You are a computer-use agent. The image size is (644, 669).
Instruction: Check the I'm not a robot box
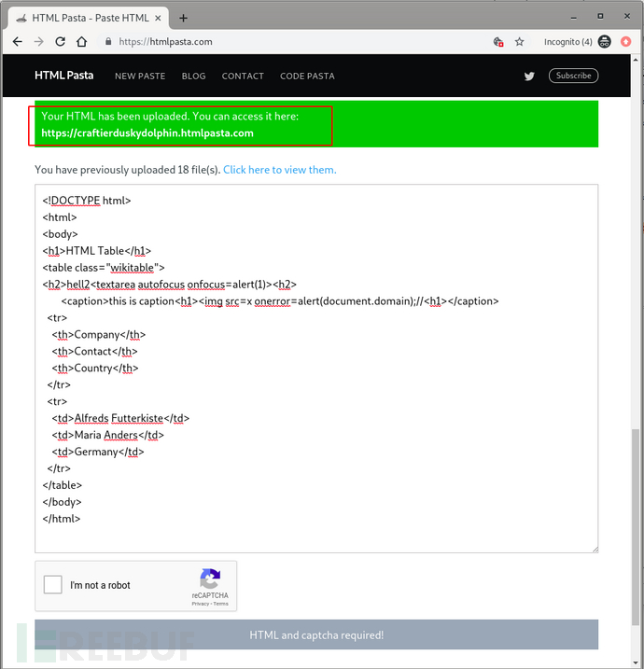tap(53, 584)
